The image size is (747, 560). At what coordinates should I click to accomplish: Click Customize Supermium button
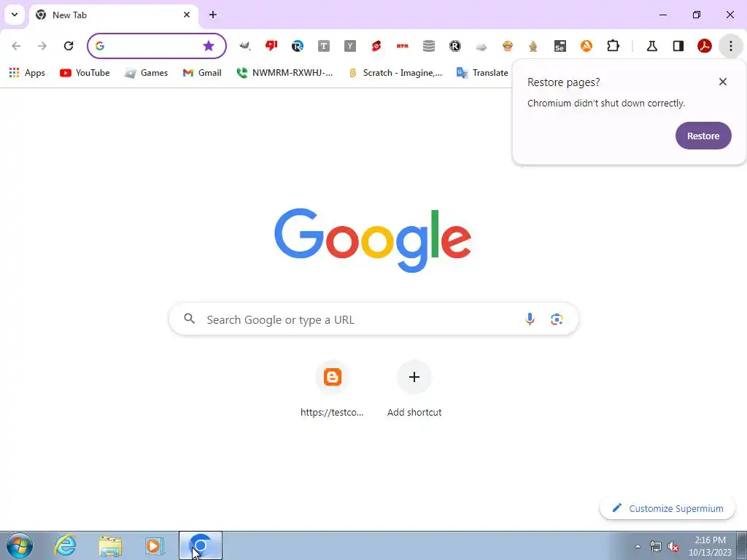(667, 508)
